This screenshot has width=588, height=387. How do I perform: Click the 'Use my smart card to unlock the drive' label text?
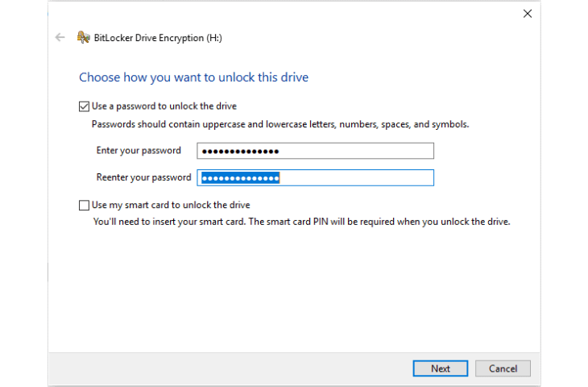171,205
